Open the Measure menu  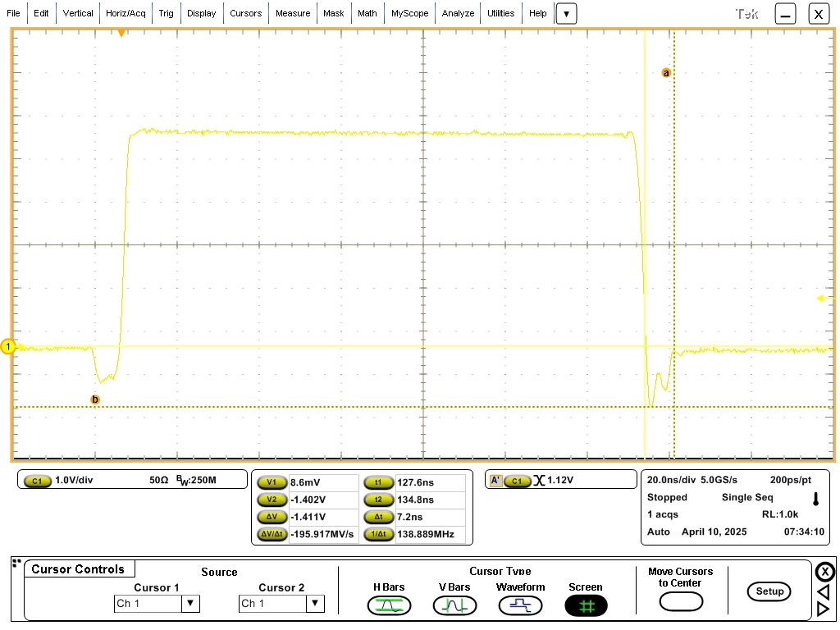tap(293, 13)
